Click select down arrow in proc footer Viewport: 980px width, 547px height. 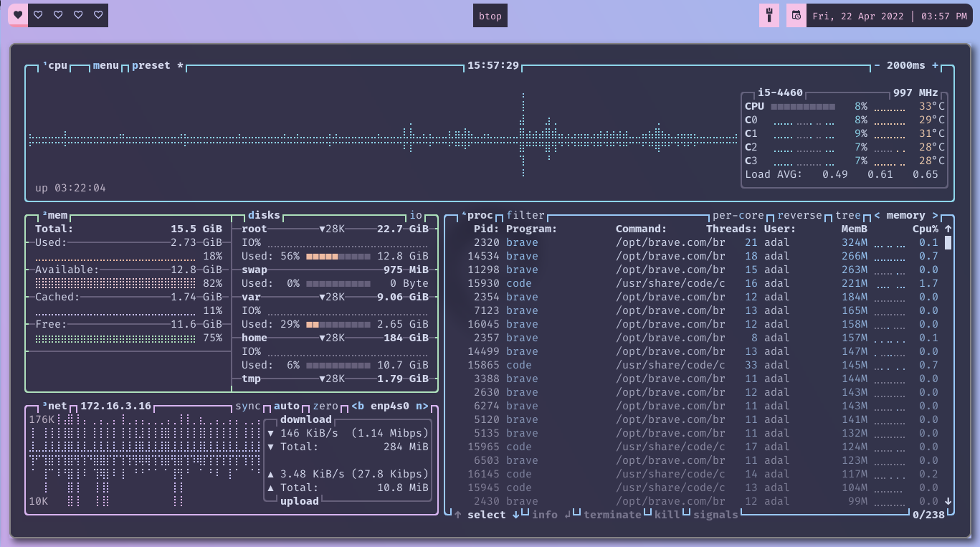point(515,515)
